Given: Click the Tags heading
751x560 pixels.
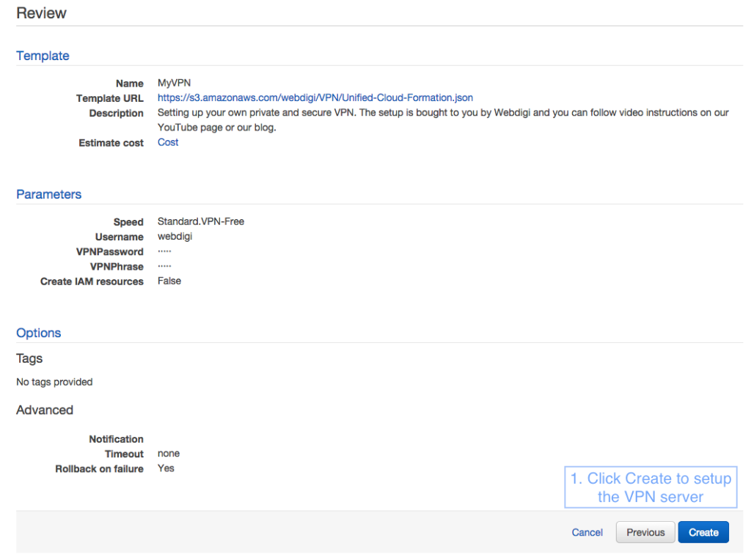Looking at the screenshot, I should point(29,358).
